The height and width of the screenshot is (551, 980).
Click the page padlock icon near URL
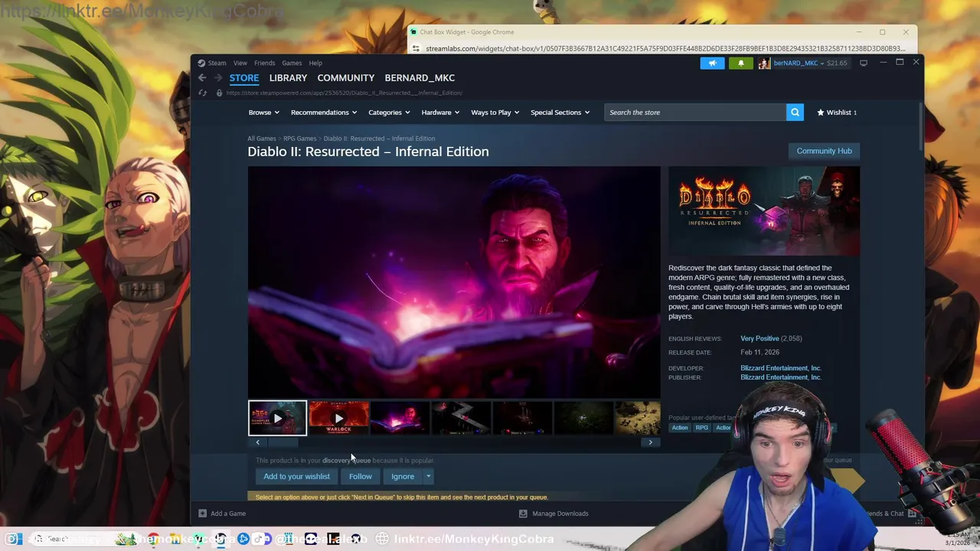219,93
